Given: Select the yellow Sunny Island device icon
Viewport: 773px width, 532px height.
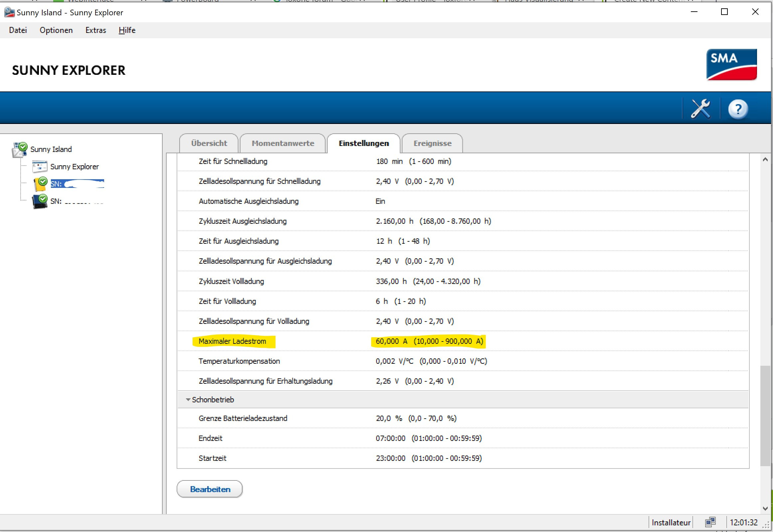Looking at the screenshot, I should point(40,184).
